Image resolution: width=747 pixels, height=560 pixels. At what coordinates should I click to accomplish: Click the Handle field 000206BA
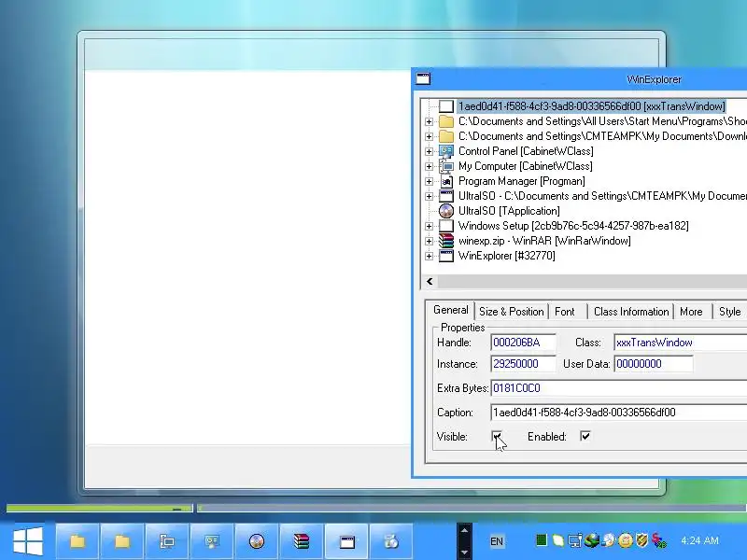point(523,343)
